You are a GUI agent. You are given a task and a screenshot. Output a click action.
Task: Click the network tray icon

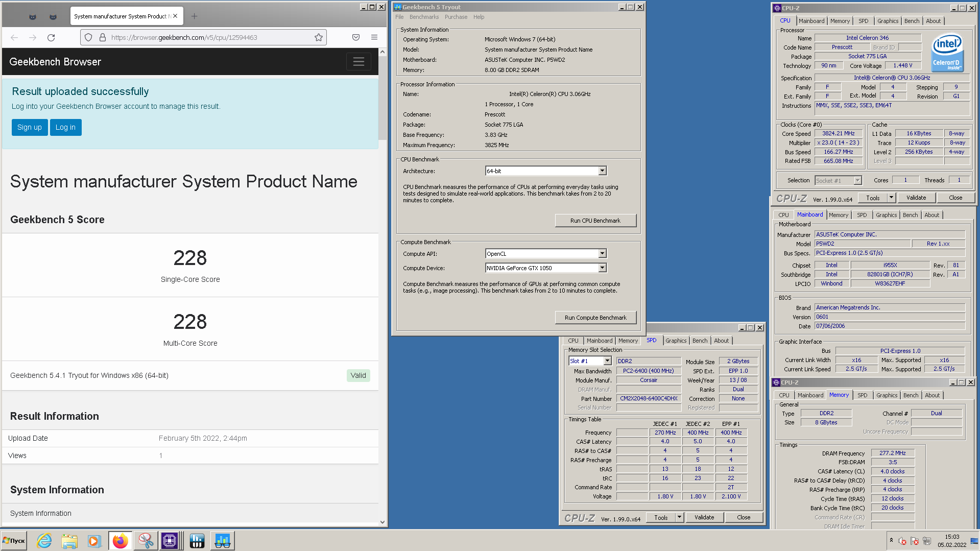(927, 541)
